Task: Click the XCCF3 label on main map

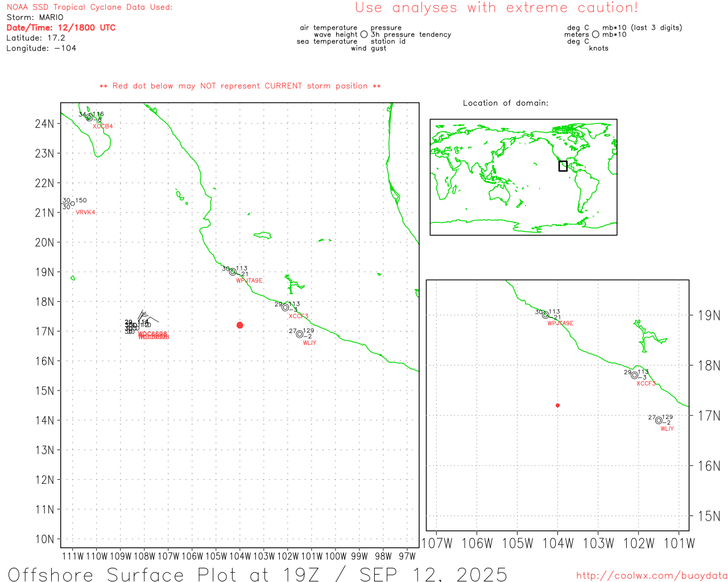Action: [x=299, y=317]
